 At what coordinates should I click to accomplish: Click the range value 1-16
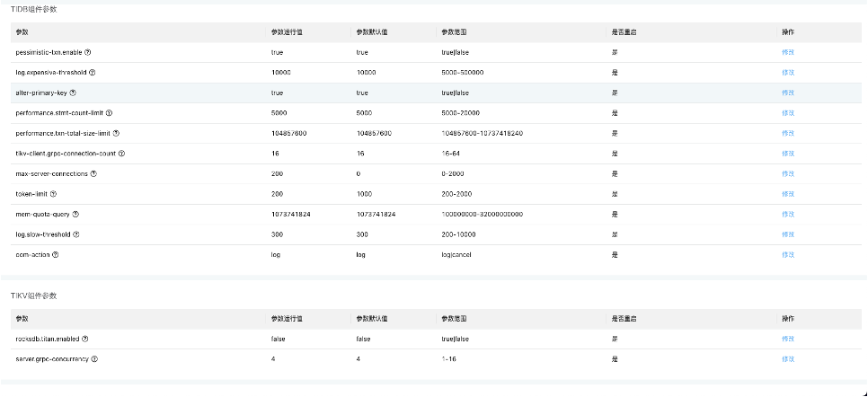click(449, 358)
